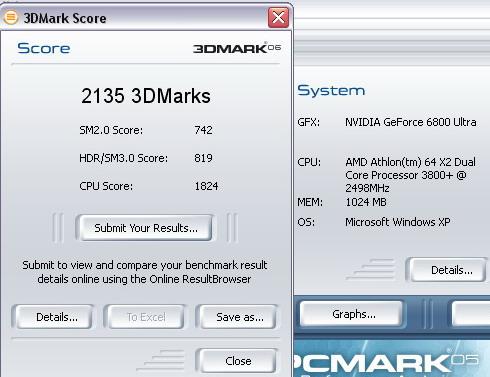Click the Microsoft Windows XP OS value
The width and height of the screenshot is (490, 377).
(x=398, y=222)
